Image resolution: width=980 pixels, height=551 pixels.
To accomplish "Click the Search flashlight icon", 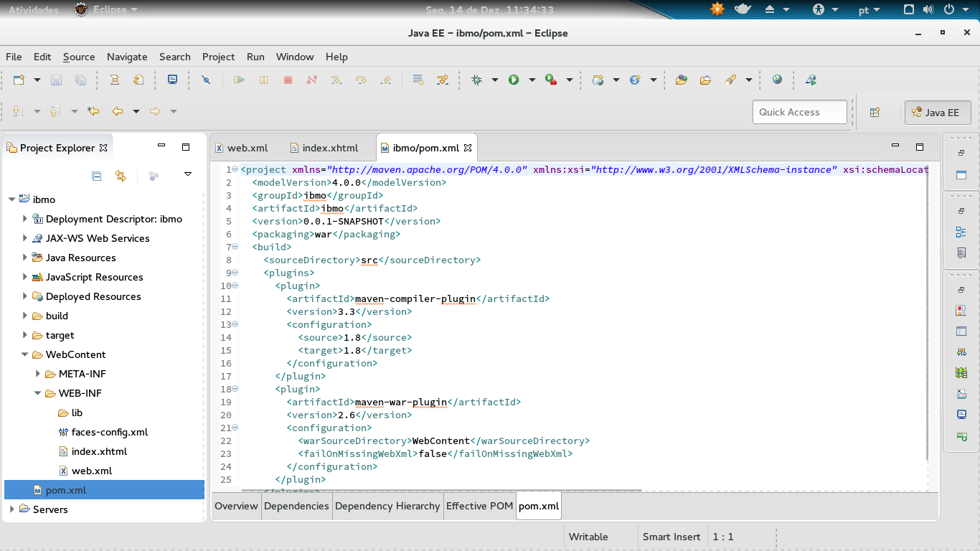I will 730,80.
